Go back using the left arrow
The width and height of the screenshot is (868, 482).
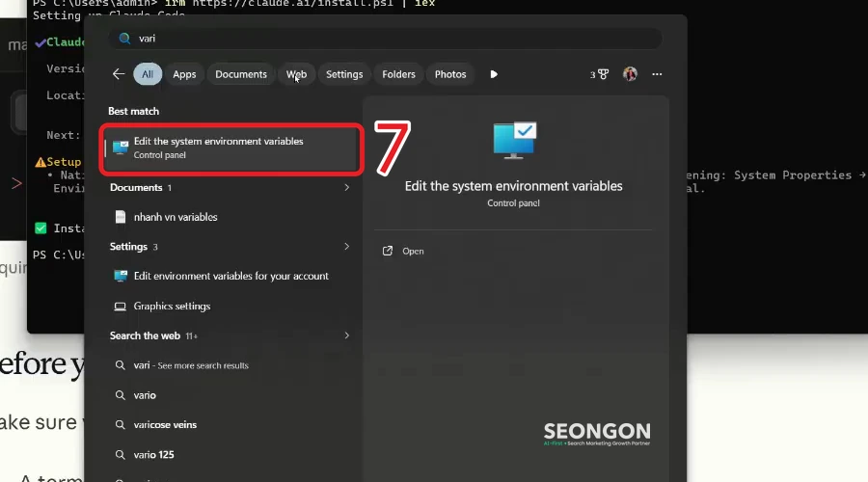tap(119, 74)
